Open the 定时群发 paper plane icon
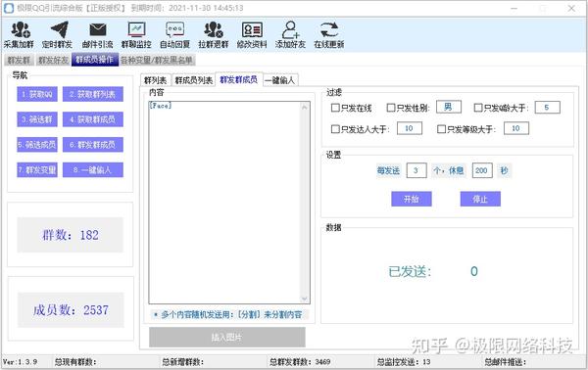 click(58, 35)
